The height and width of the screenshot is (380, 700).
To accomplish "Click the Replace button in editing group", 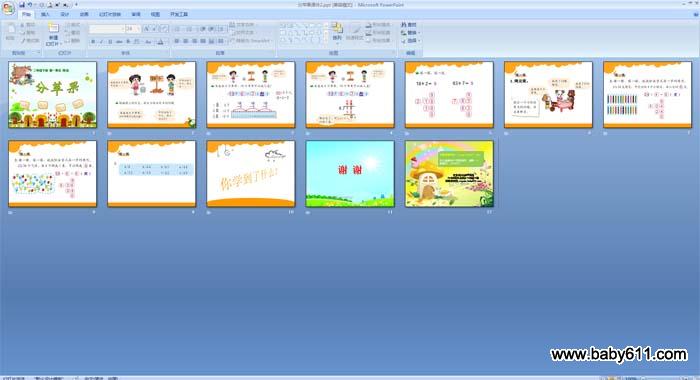I will [x=409, y=33].
